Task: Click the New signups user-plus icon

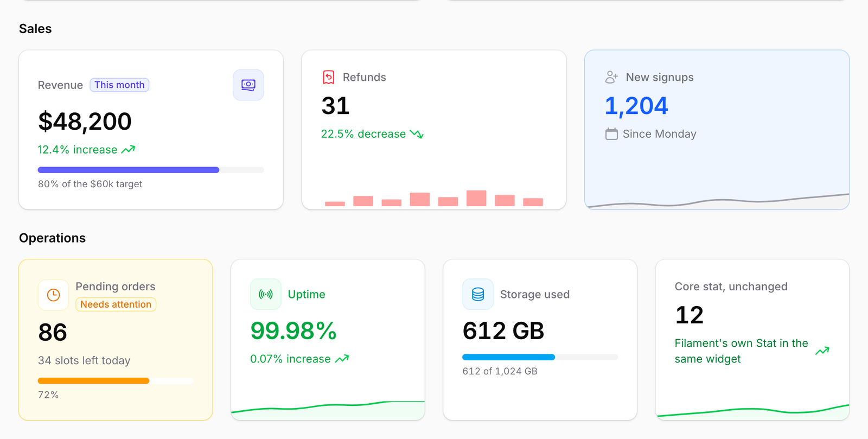Action: (x=611, y=78)
